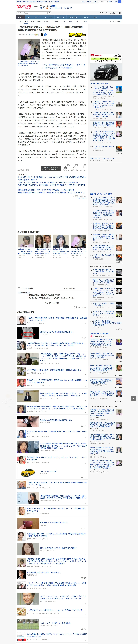The height and width of the screenshot is (644, 138).
Task: Click the マイページ link
Action: point(103,13)
